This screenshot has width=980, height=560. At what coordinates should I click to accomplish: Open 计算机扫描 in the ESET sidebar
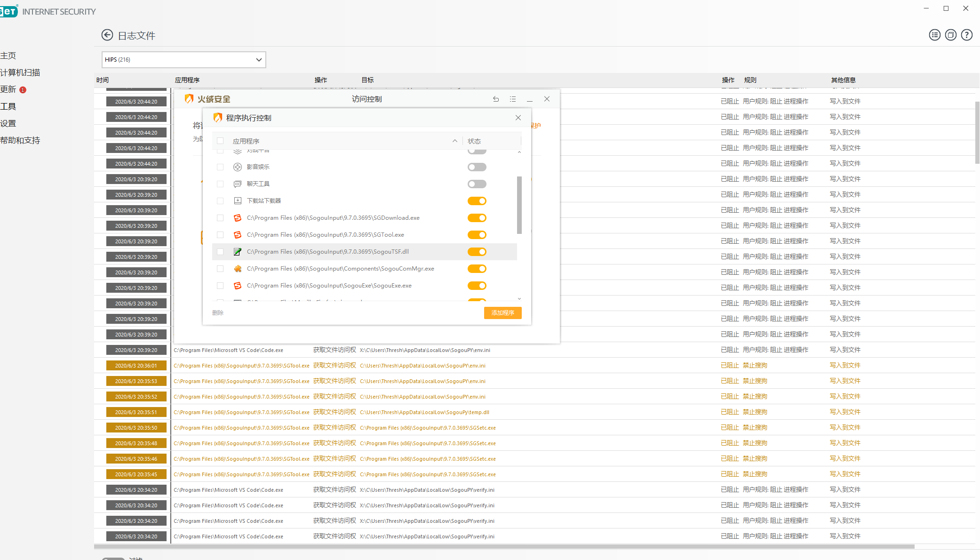(x=20, y=72)
